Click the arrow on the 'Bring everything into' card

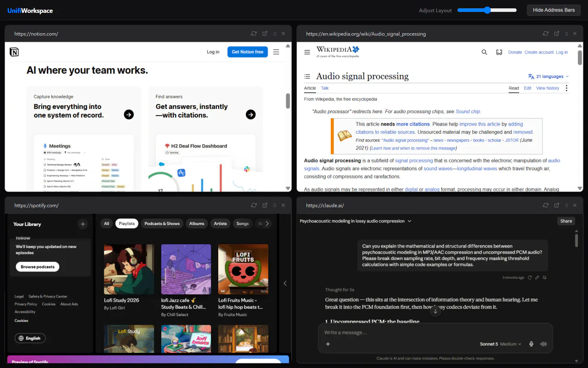(129, 115)
